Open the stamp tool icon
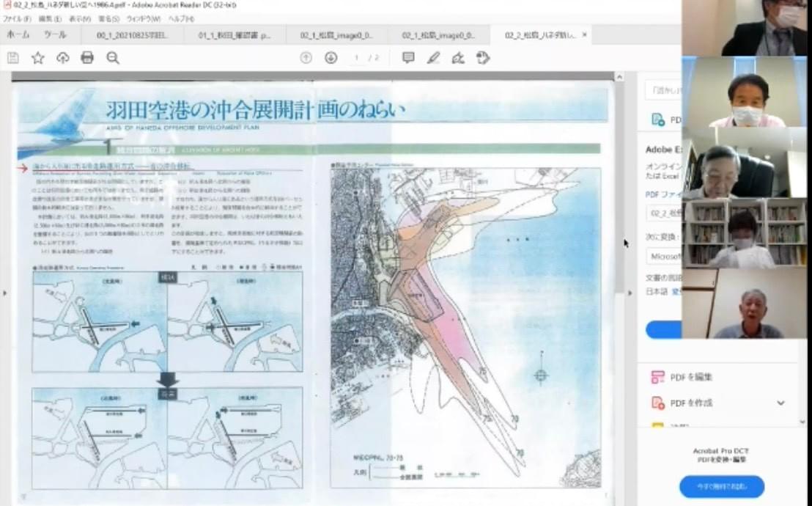This screenshot has width=812, height=506. 483,58
